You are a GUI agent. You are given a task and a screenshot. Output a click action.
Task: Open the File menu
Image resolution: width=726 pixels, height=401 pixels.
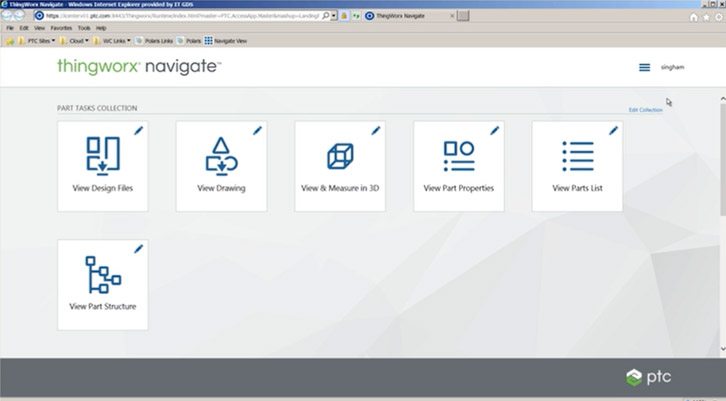pos(10,28)
